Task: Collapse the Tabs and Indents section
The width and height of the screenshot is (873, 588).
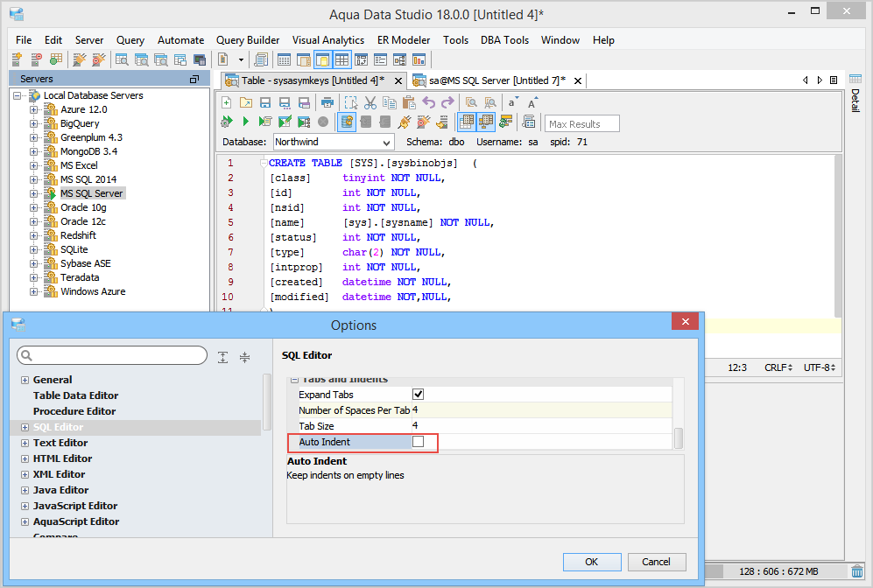Action: pyautogui.click(x=294, y=380)
